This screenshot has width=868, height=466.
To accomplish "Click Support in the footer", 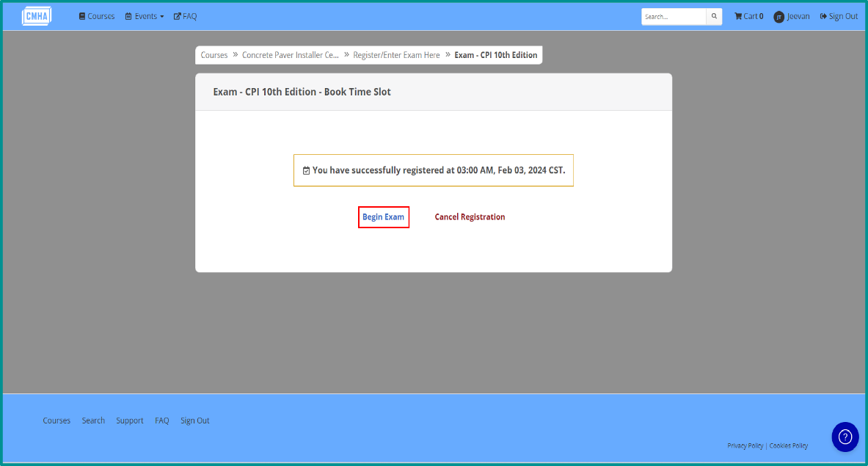I will (130, 421).
